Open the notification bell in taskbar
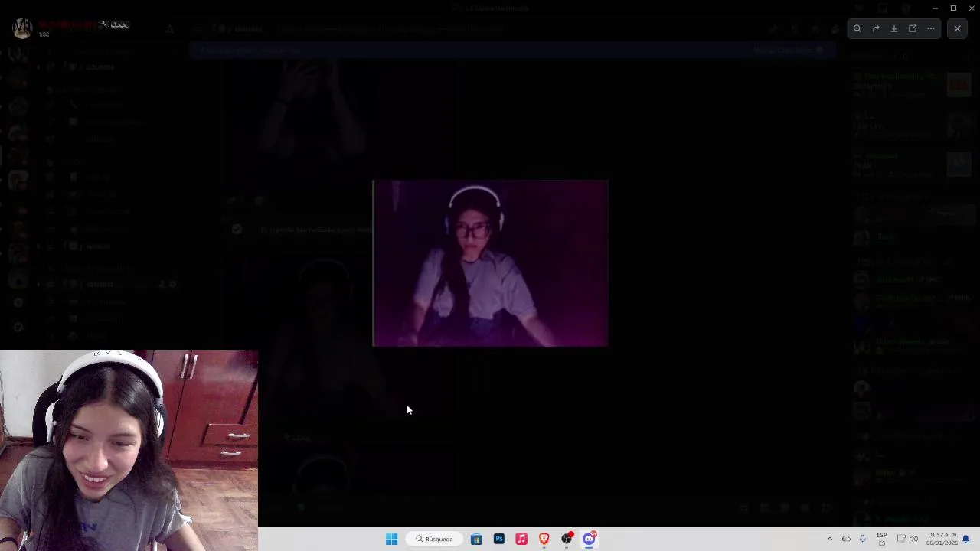This screenshot has height=551, width=980. click(x=966, y=539)
